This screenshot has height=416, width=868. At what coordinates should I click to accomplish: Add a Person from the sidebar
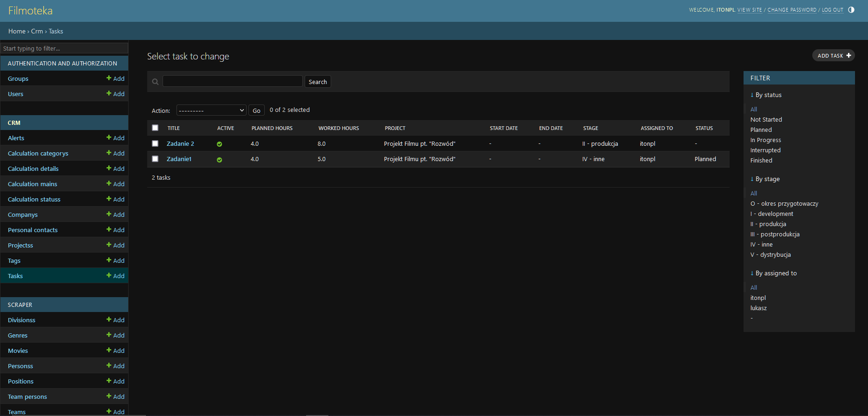115,366
